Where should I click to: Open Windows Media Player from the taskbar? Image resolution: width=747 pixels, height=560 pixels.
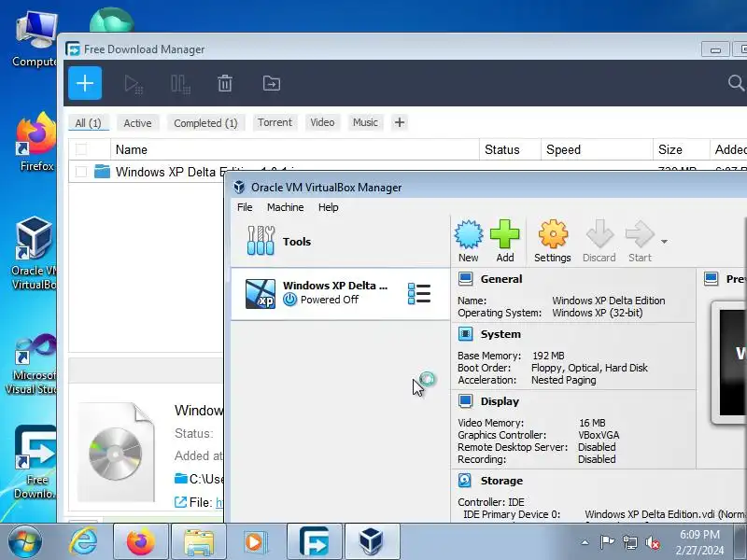click(255, 542)
